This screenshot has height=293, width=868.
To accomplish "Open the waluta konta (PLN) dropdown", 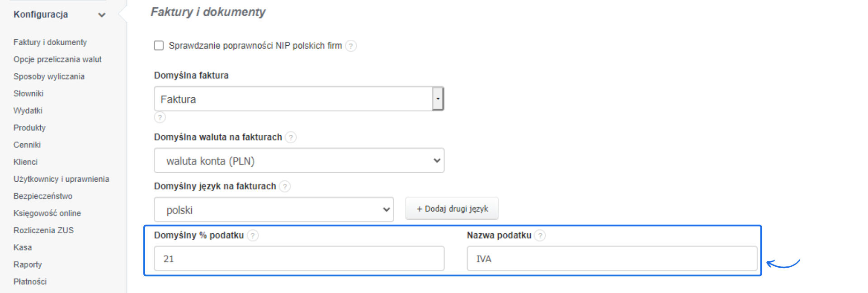I will [x=299, y=161].
